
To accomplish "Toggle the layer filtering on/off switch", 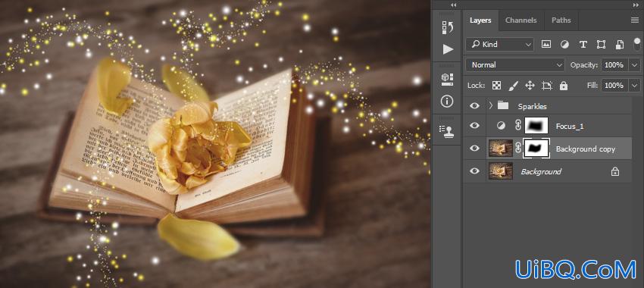I will coord(637,44).
